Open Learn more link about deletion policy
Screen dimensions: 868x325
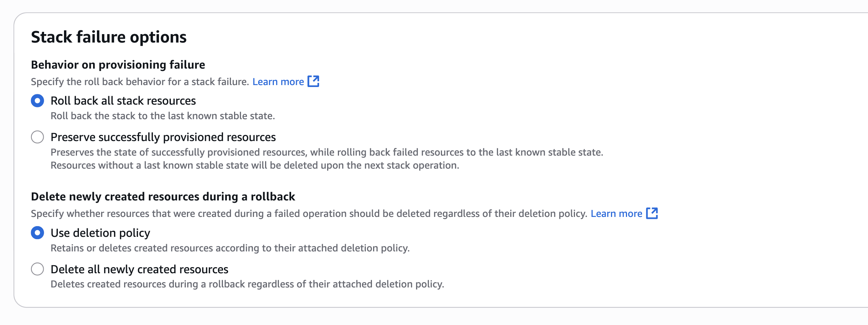(616, 213)
